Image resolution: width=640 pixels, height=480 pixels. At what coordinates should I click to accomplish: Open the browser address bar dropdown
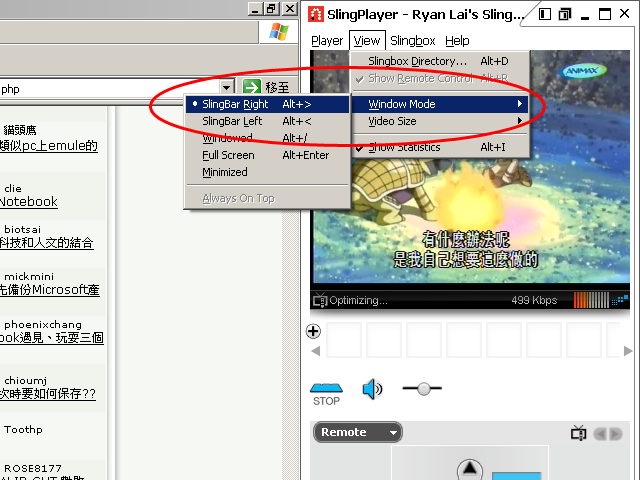[227, 87]
